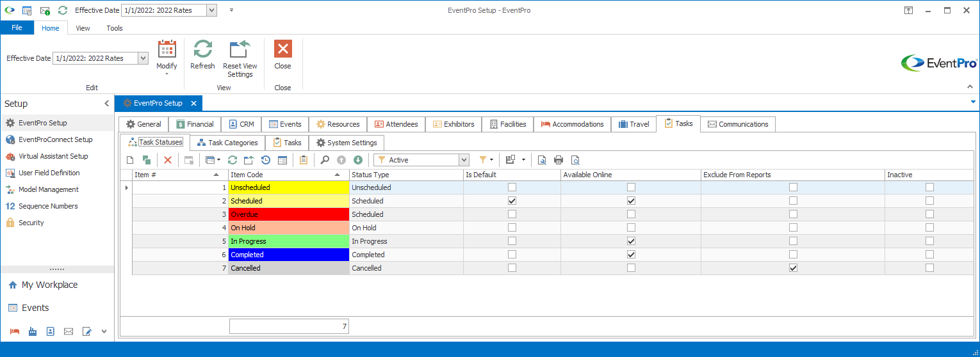Open ribbon Effective Date dropdown
The height and width of the screenshot is (357, 980).
[x=143, y=58]
